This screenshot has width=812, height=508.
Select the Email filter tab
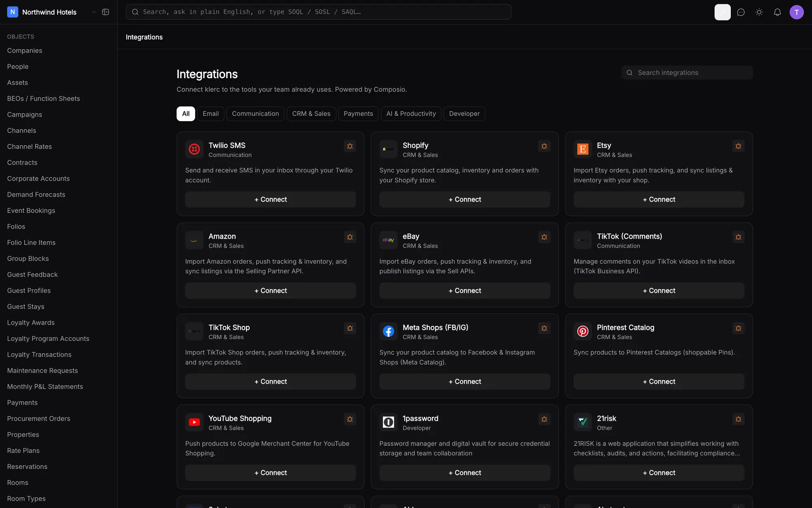point(211,114)
